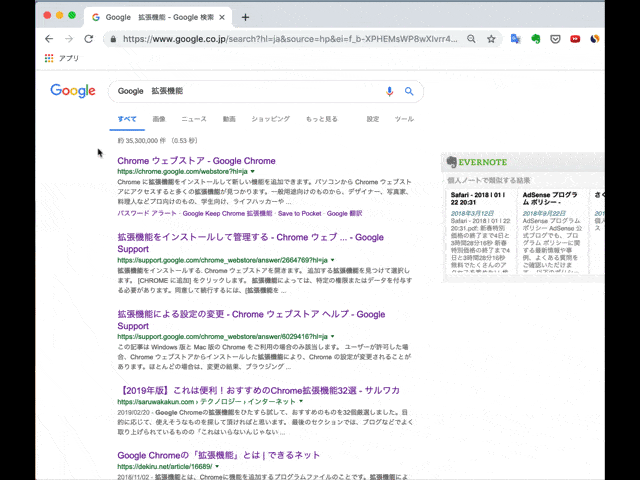Click the blue search magnifier icon

409,91
